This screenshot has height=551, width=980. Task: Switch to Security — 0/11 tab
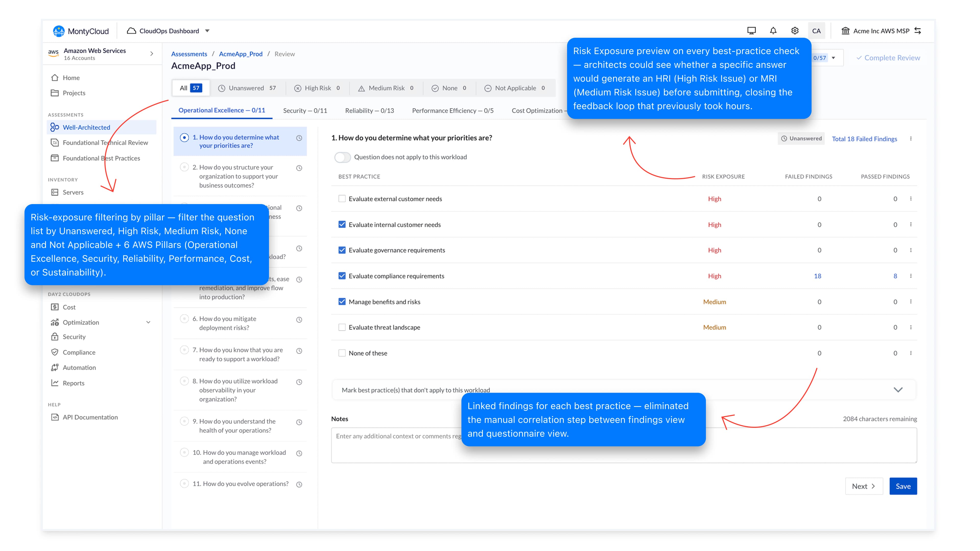pyautogui.click(x=305, y=111)
